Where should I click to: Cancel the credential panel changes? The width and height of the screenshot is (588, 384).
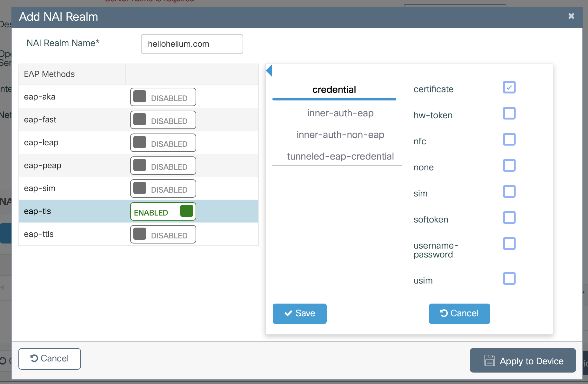coord(459,313)
